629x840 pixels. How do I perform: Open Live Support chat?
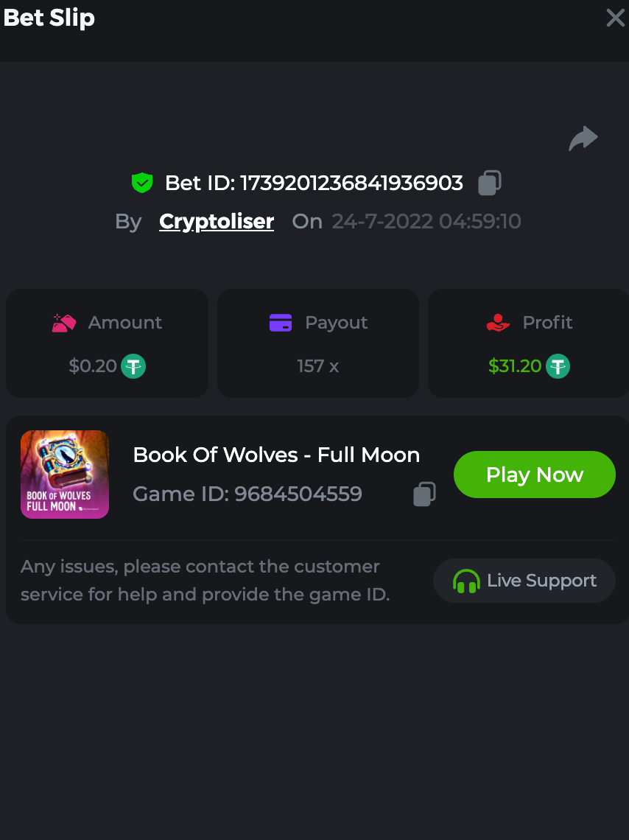(524, 581)
